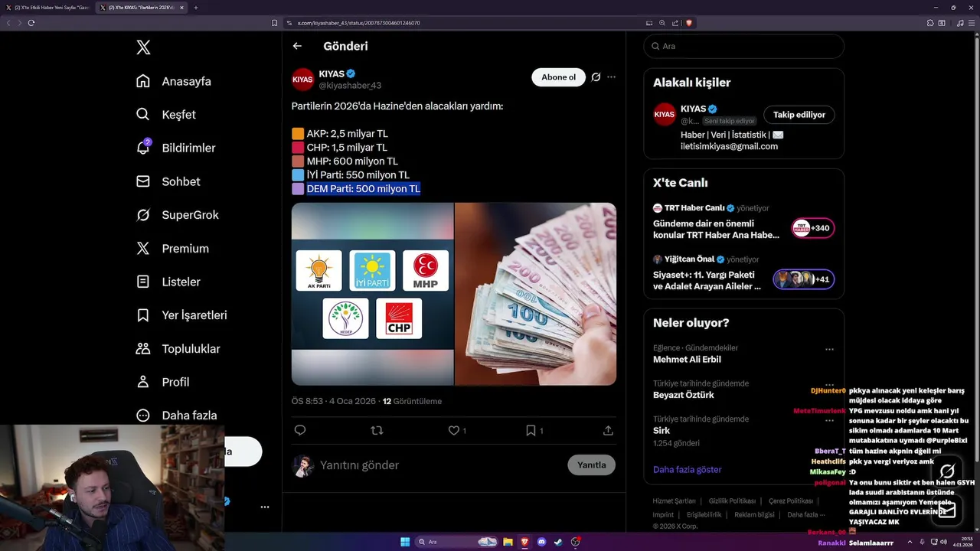Click Takip ediyor button for KIYAS
This screenshot has width=980, height=551.
(x=799, y=115)
